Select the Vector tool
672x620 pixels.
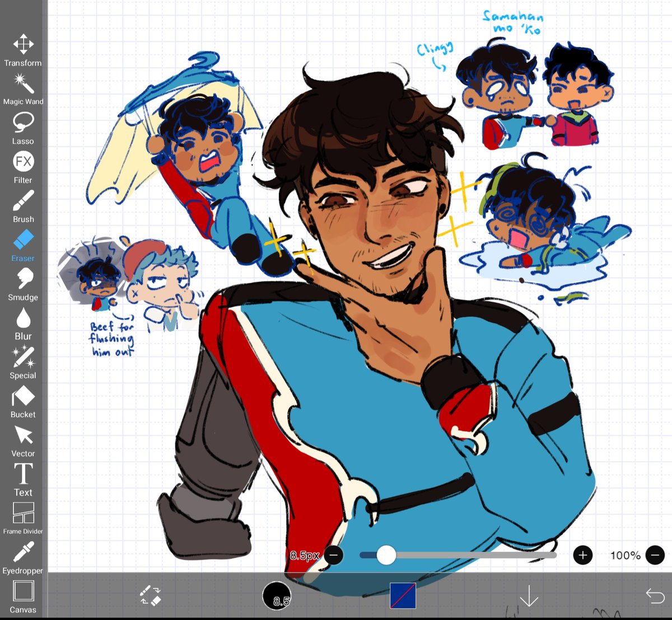coord(23,441)
